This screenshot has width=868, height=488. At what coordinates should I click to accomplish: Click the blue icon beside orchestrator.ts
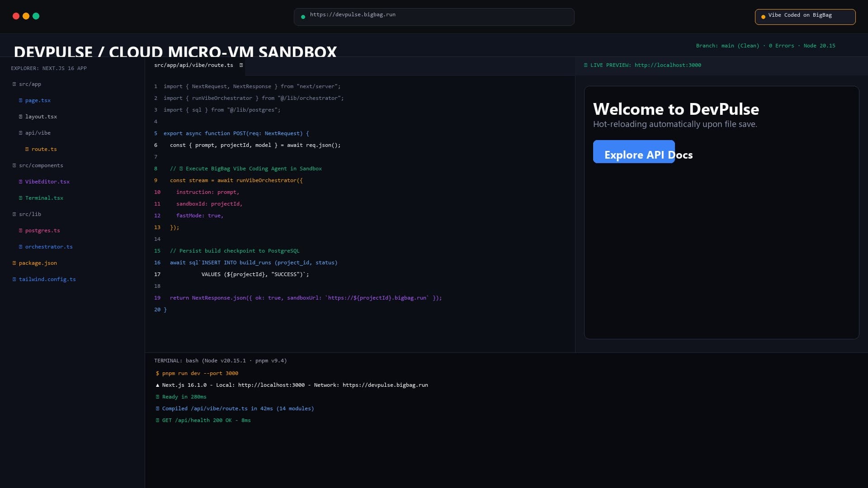coord(20,247)
